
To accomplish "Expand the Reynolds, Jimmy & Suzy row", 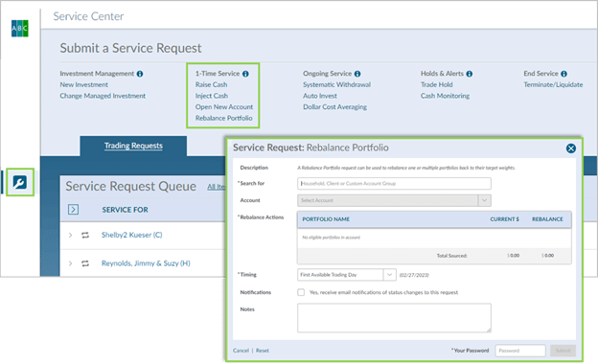I will coord(70,263).
